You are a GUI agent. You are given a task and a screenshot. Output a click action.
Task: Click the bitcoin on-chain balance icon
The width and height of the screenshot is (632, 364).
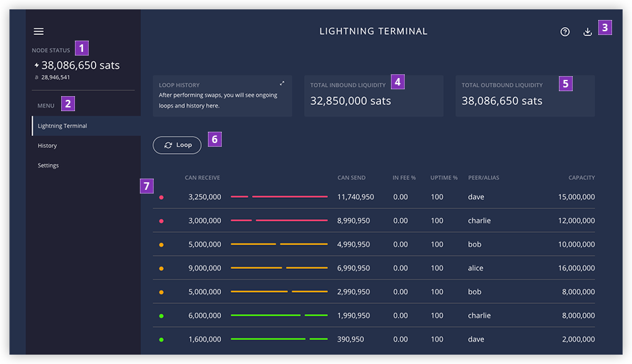[37, 77]
